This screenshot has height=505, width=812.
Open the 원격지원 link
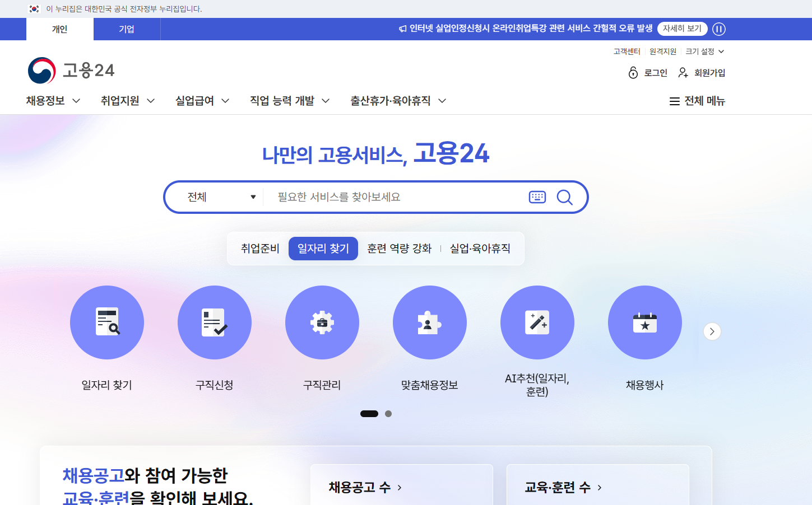(663, 52)
